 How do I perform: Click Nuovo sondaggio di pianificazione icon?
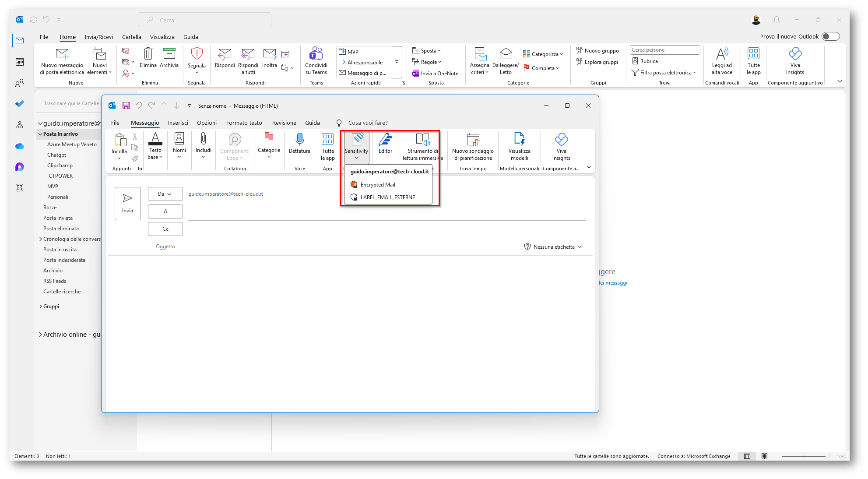tap(473, 140)
